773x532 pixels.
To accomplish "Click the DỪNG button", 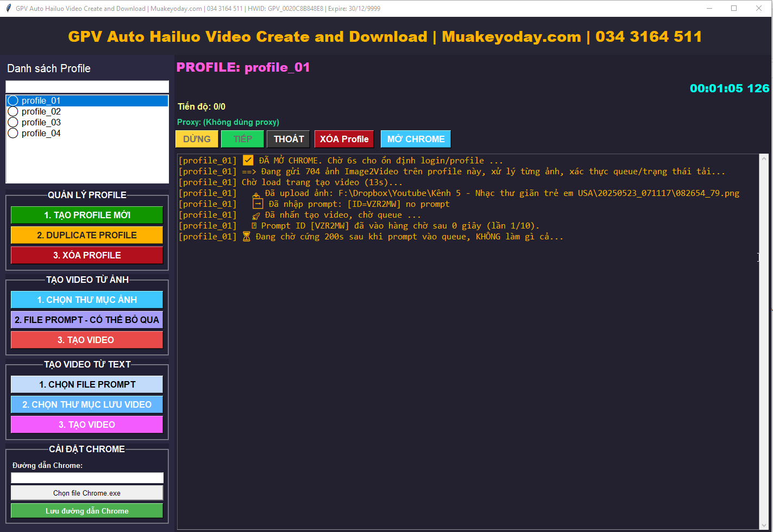I will (x=197, y=139).
